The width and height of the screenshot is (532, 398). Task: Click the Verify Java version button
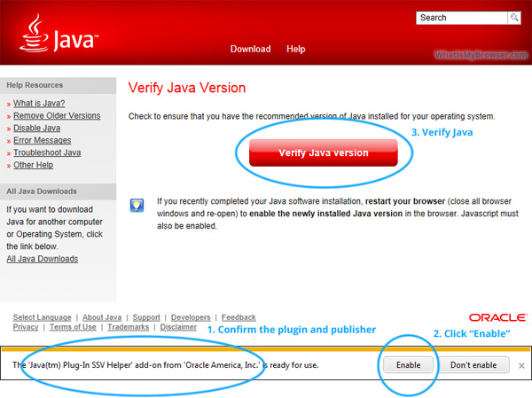324,152
